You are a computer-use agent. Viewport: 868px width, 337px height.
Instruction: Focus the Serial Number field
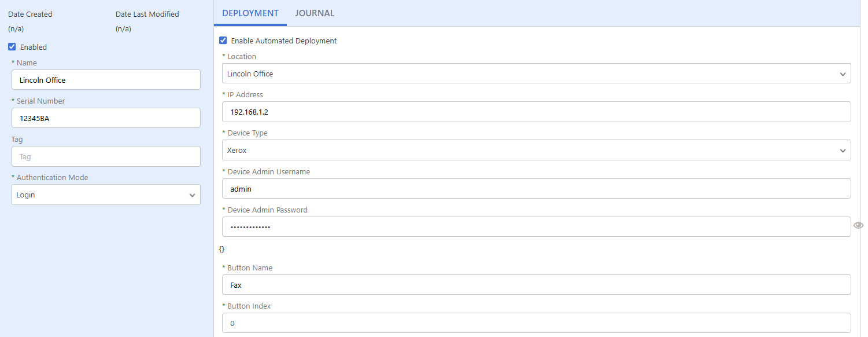point(106,118)
